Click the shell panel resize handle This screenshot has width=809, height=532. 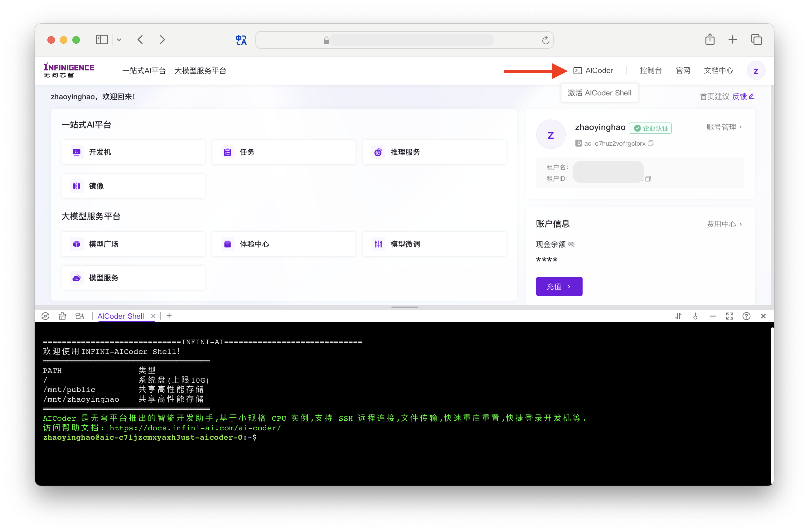(x=404, y=307)
